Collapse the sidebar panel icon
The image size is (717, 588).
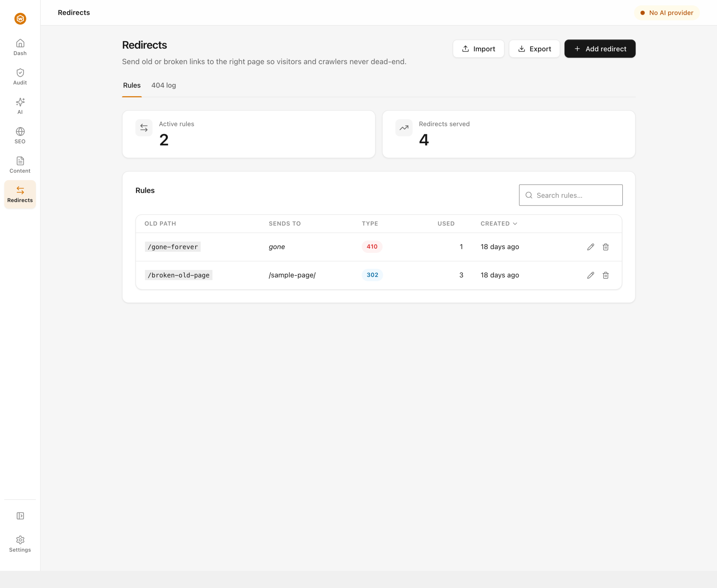(20, 516)
